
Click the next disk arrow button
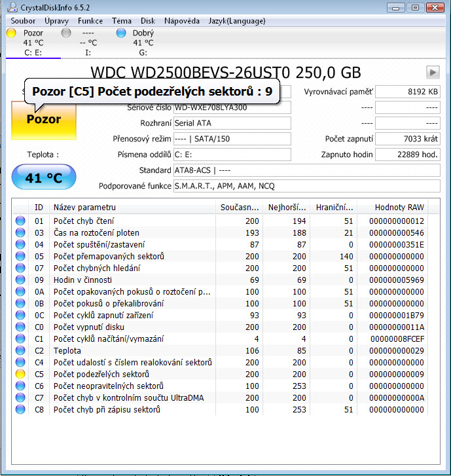(433, 72)
